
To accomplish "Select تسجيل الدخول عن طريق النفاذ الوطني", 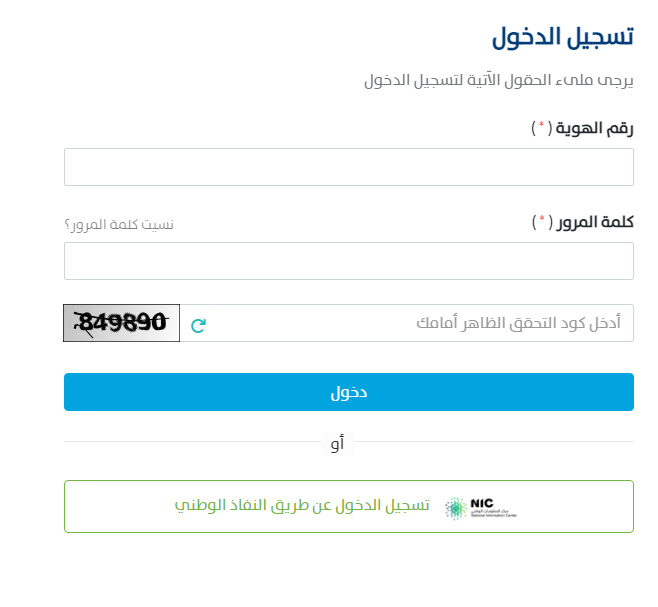I will [x=302, y=506].
